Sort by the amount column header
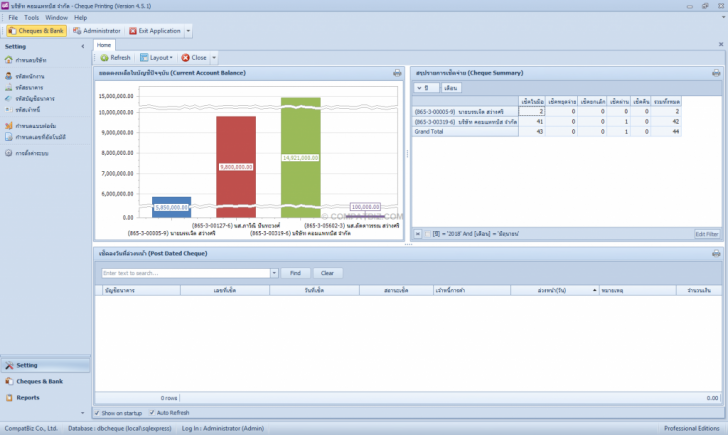This screenshot has width=728, height=435. 698,290
